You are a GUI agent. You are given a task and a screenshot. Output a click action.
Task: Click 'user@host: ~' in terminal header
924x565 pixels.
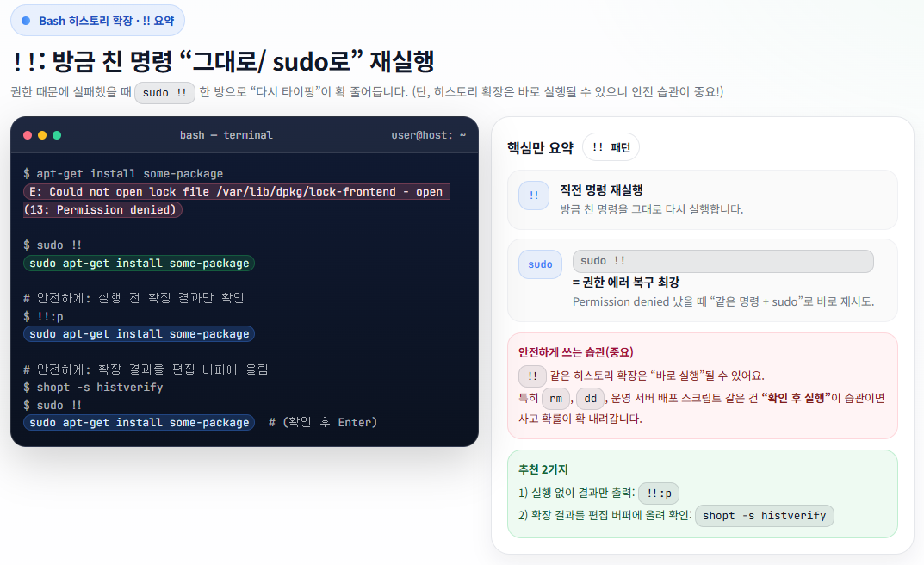click(x=428, y=135)
